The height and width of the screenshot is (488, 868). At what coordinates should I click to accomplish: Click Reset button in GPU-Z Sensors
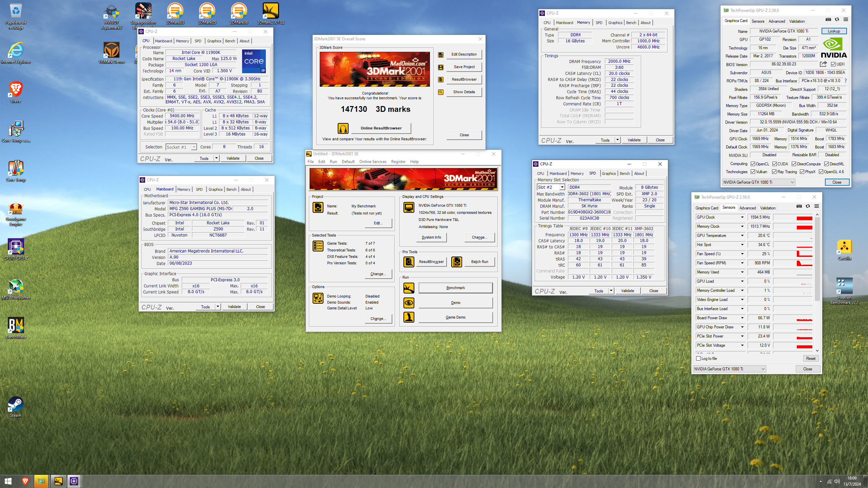pyautogui.click(x=811, y=359)
